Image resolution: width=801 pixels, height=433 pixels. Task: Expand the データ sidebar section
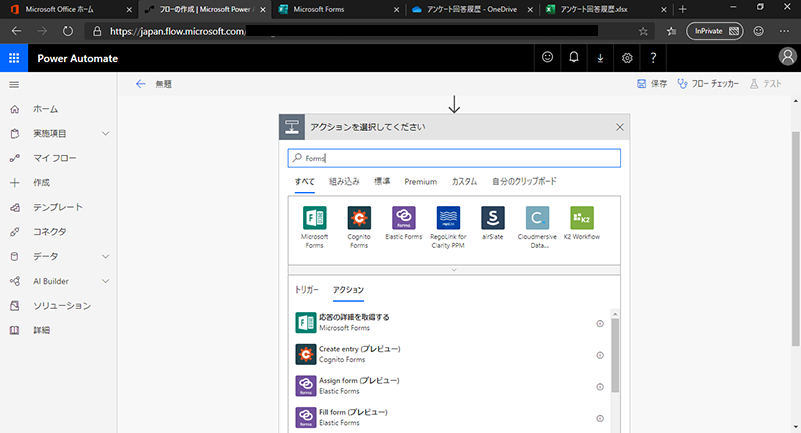pos(105,256)
